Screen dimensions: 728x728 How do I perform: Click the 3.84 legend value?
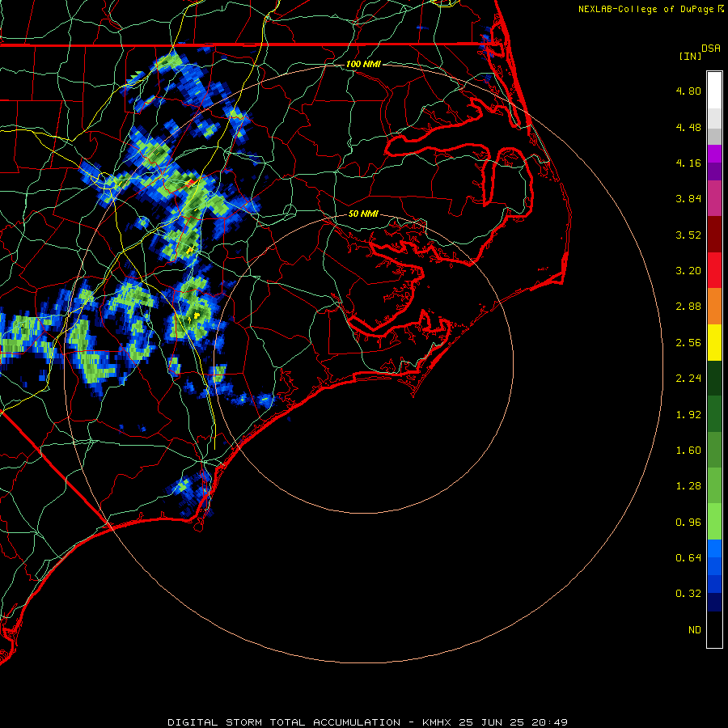[688, 199]
